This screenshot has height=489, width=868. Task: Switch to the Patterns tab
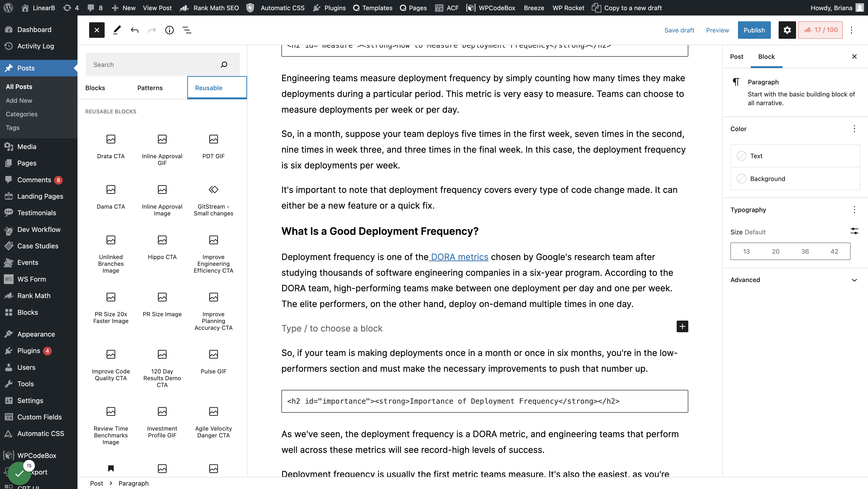150,88
